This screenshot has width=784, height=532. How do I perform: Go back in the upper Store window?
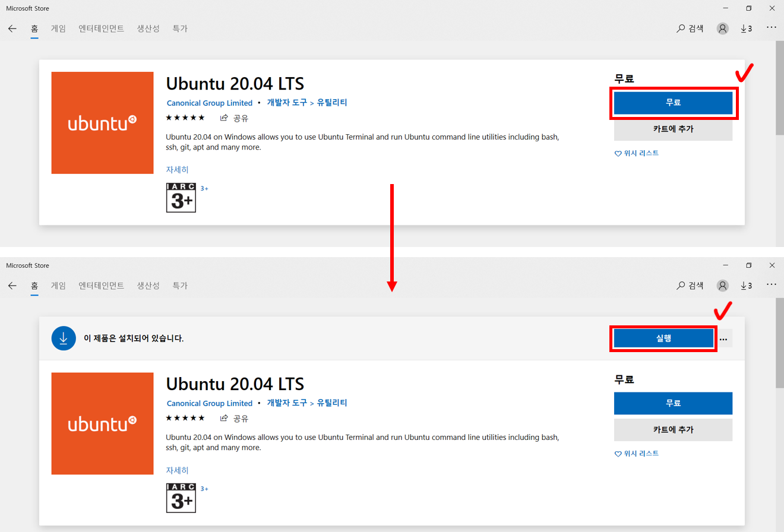[12, 28]
